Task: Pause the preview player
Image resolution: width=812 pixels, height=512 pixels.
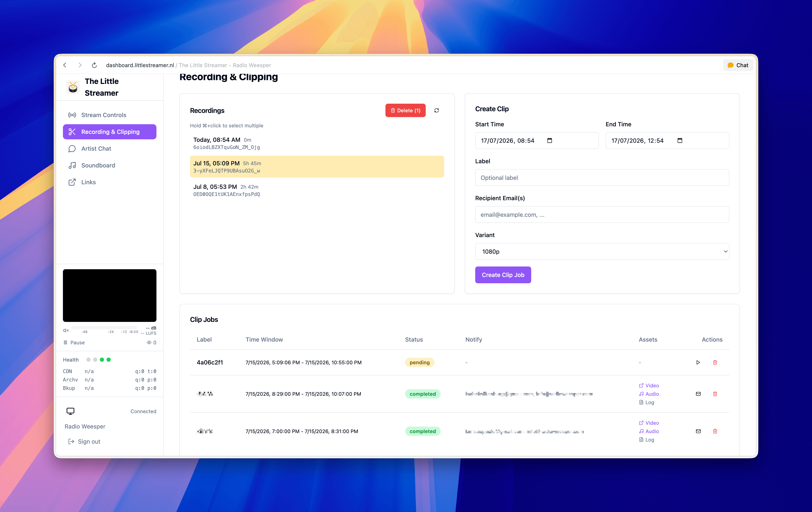Action: (74, 342)
